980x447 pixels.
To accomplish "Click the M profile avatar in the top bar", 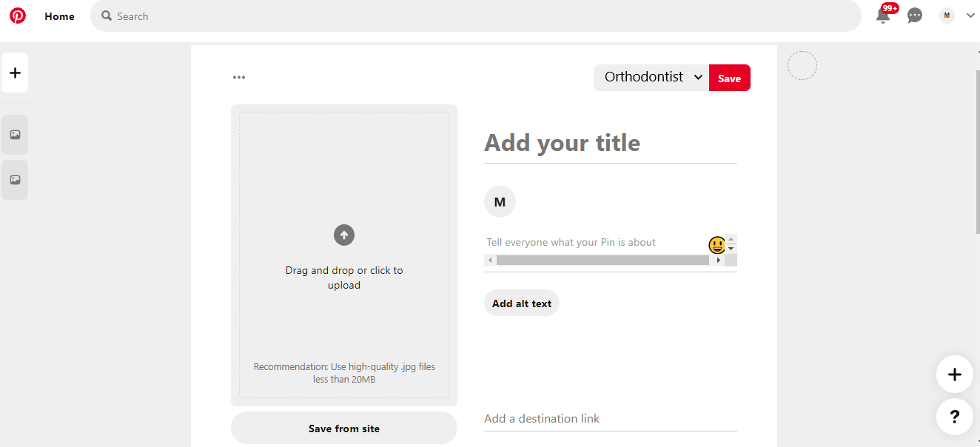I will click(x=946, y=15).
